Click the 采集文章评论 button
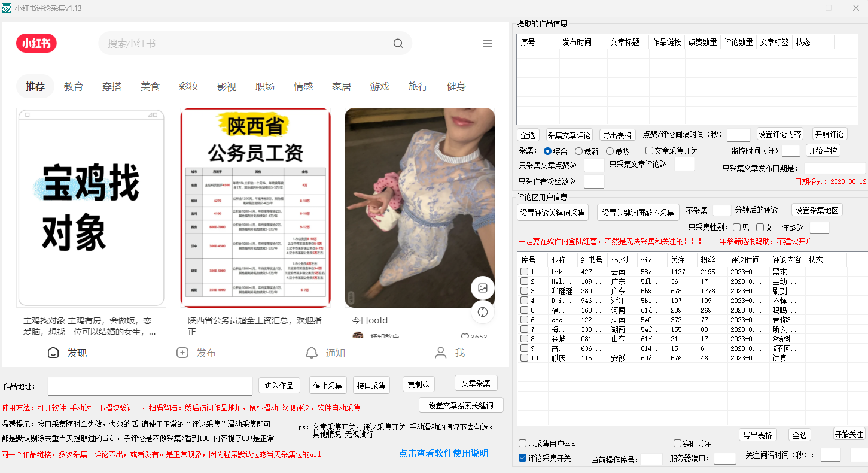The width and height of the screenshot is (868, 473). tap(569, 135)
